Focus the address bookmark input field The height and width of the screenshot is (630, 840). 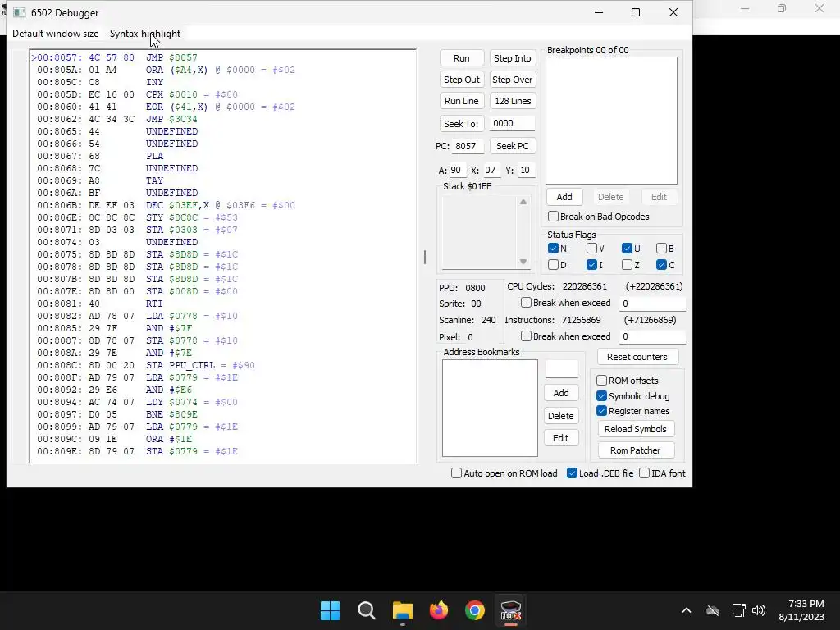[561, 369]
